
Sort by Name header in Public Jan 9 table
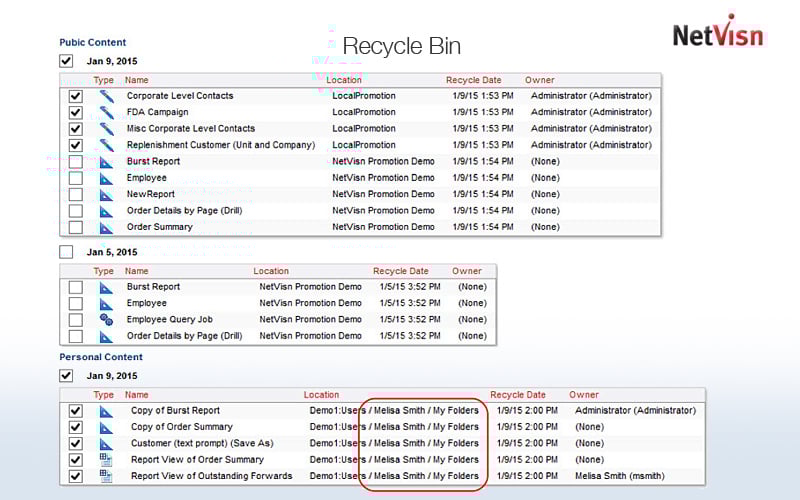point(137,80)
